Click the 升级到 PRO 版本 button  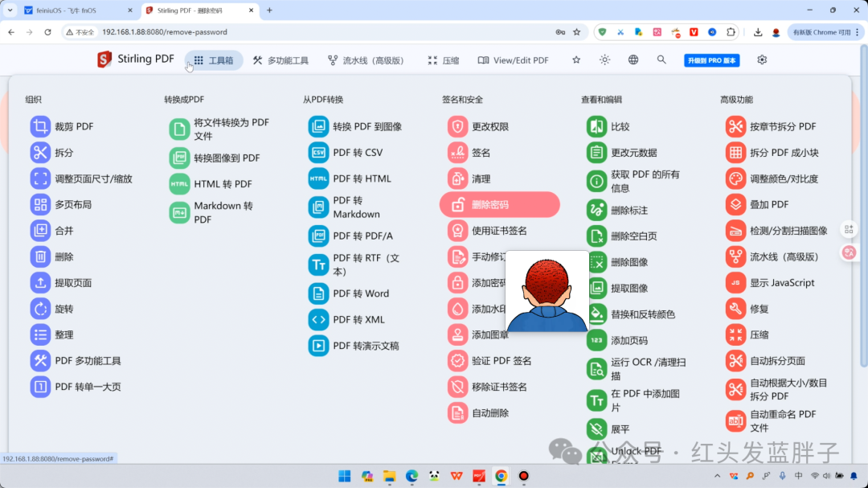pos(711,60)
